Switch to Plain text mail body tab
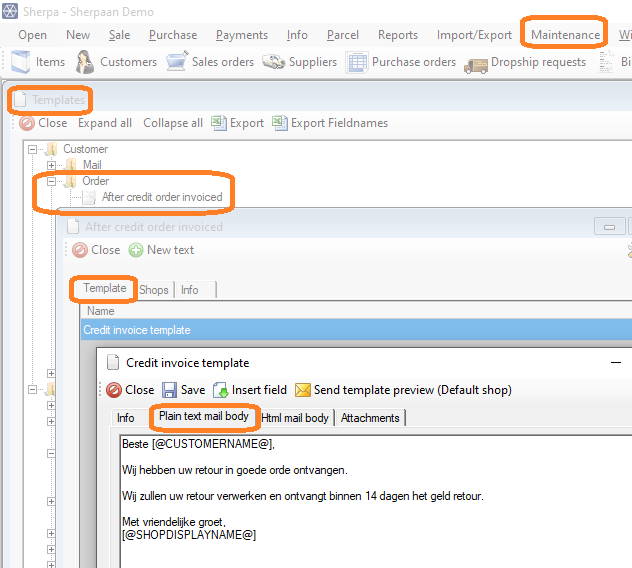This screenshot has height=568, width=632. coord(204,416)
